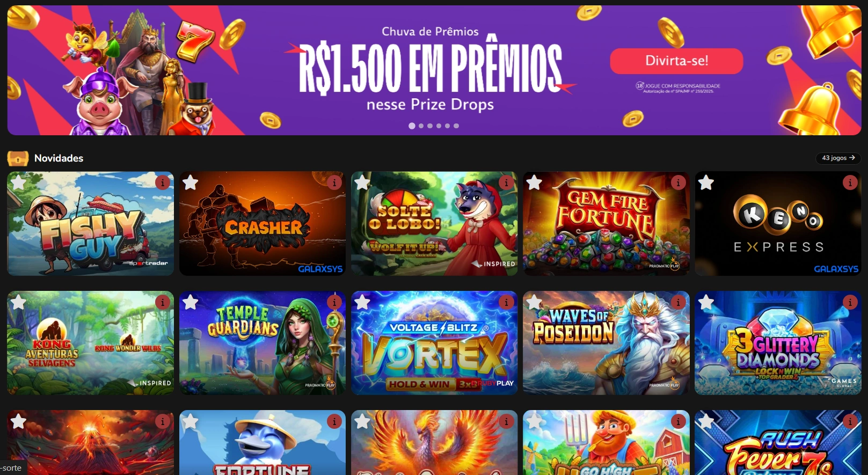Click info icon on Voltage Blitz Vortex

[x=506, y=302]
